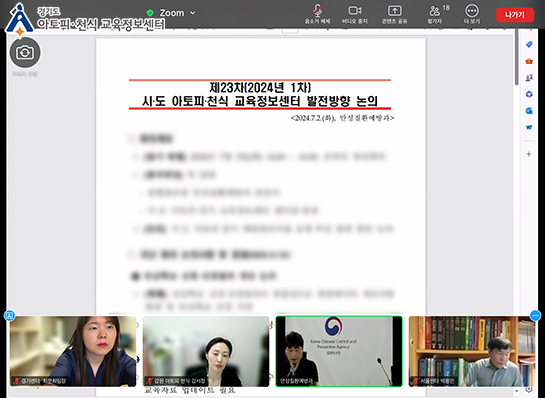Click the blue person icon above thumbnails
Image resolution: width=545 pixels, height=398 pixels.
coord(9,316)
